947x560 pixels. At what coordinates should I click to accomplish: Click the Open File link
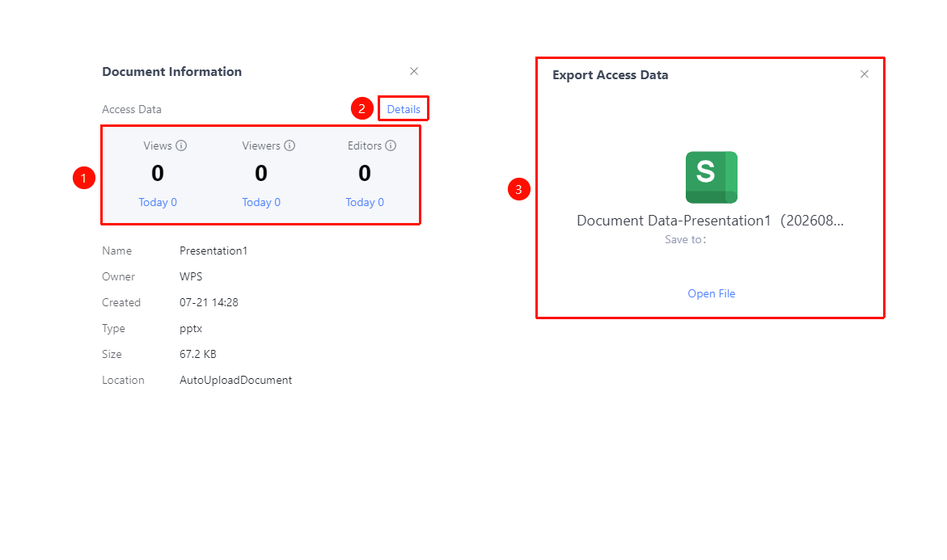712,293
